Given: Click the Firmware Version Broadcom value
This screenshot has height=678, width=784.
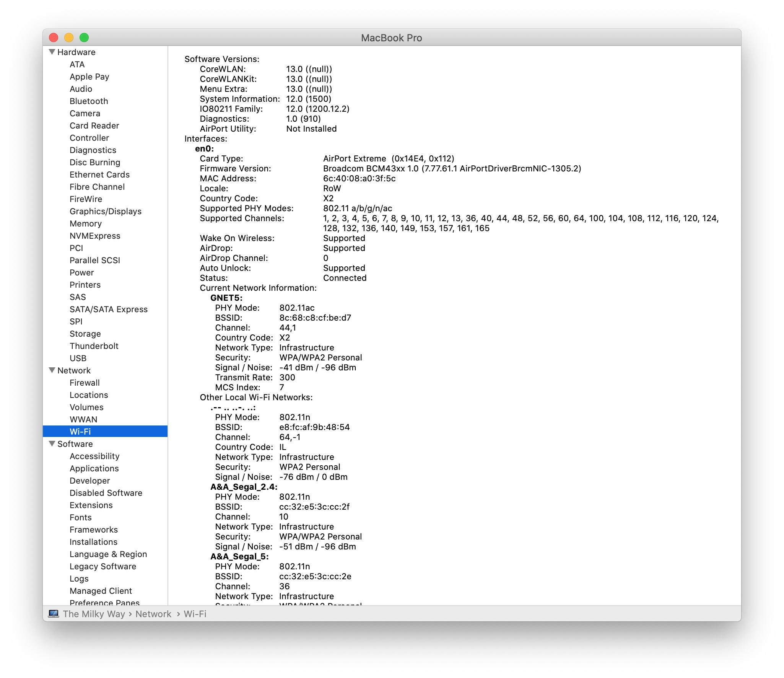Looking at the screenshot, I should 452,168.
